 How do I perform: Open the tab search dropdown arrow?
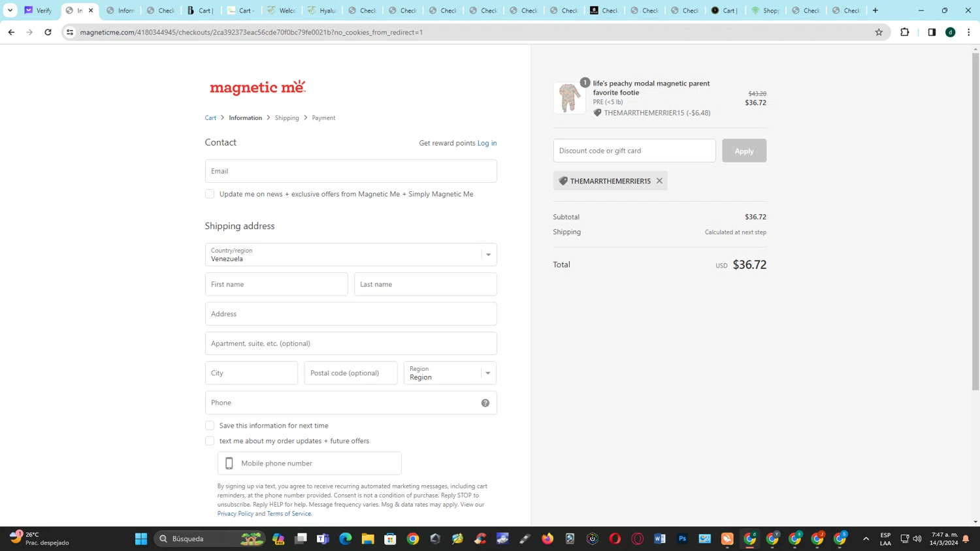10,10
